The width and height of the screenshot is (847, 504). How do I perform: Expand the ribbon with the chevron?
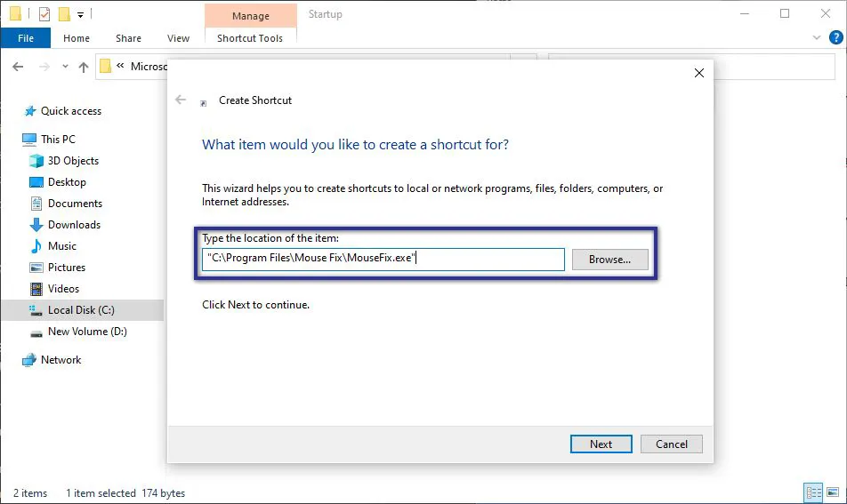pos(816,37)
